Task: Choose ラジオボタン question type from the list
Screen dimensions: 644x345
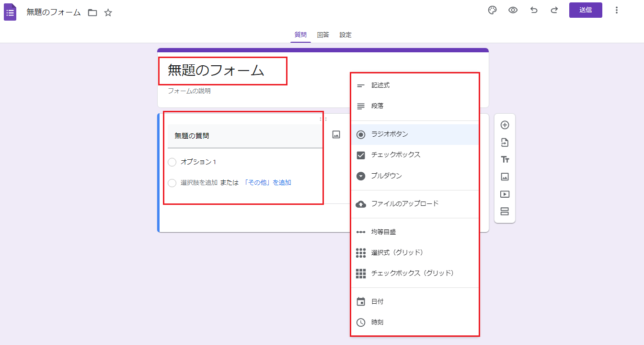Action: click(390, 134)
